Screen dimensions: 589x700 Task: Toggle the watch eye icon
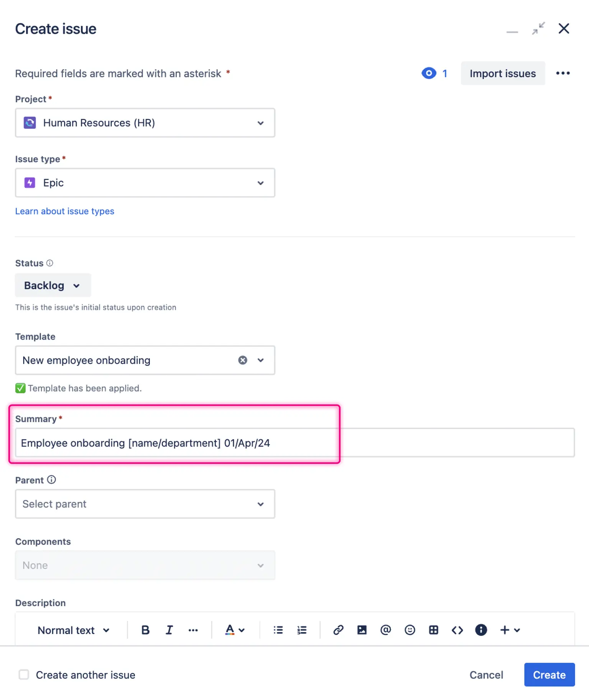429,73
